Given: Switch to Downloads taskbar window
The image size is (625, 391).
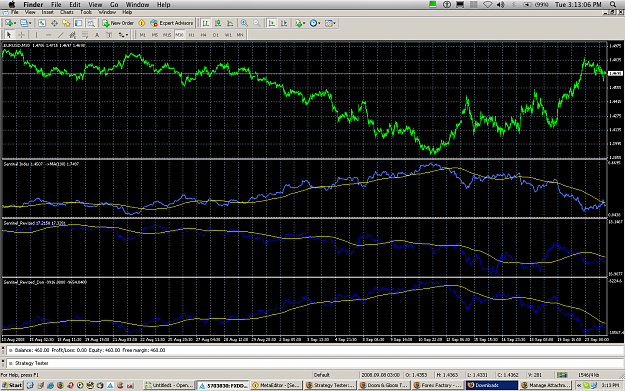Looking at the screenshot, I should [491, 385].
